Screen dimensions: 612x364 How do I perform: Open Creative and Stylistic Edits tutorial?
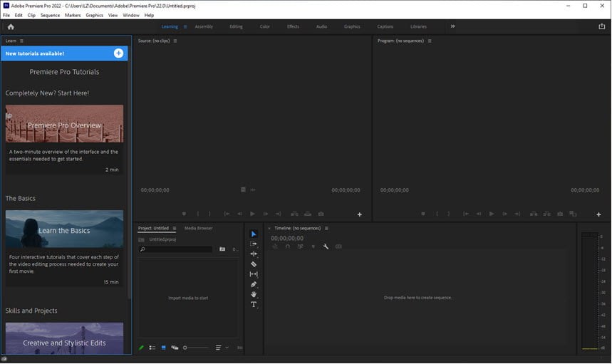(64, 338)
